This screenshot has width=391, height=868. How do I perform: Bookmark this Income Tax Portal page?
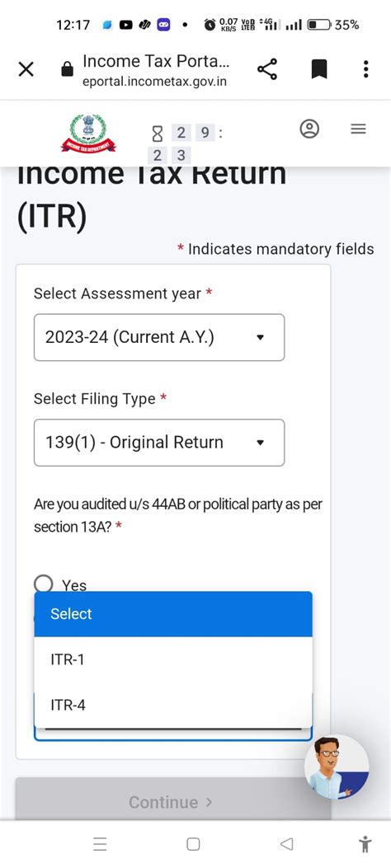[318, 69]
